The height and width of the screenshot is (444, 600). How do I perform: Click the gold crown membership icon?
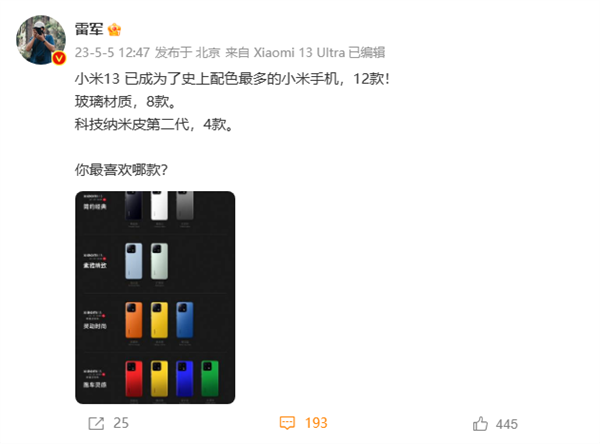pyautogui.click(x=114, y=29)
